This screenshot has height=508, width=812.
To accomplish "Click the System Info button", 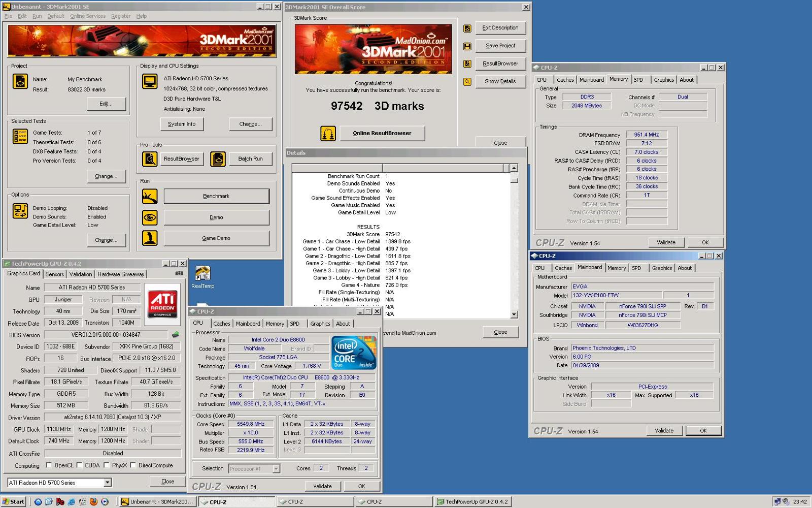I will coord(182,124).
